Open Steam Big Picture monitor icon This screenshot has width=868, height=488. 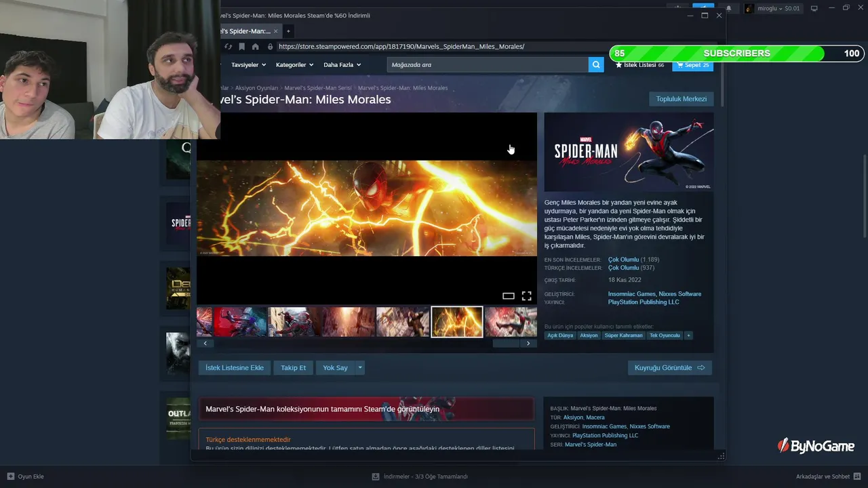click(814, 8)
